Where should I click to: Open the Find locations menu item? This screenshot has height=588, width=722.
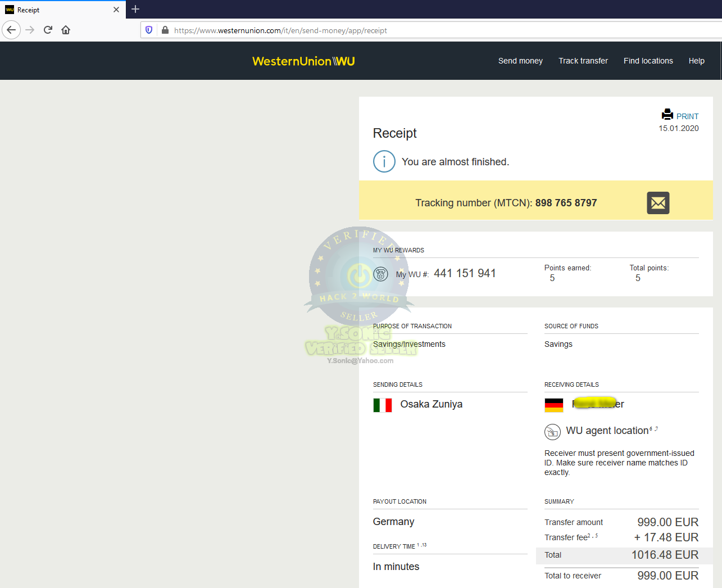click(x=648, y=61)
